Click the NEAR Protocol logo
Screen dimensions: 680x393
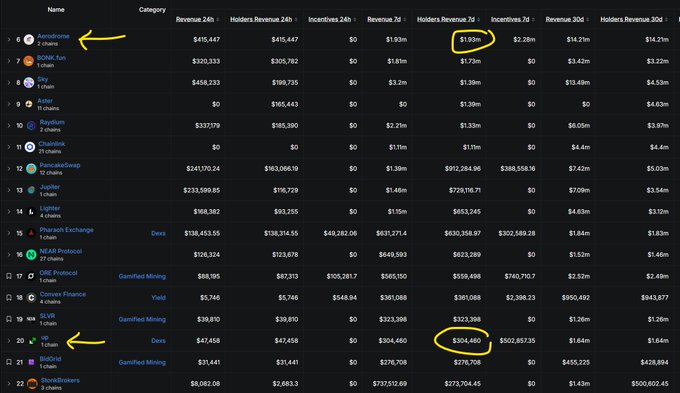pyautogui.click(x=31, y=255)
